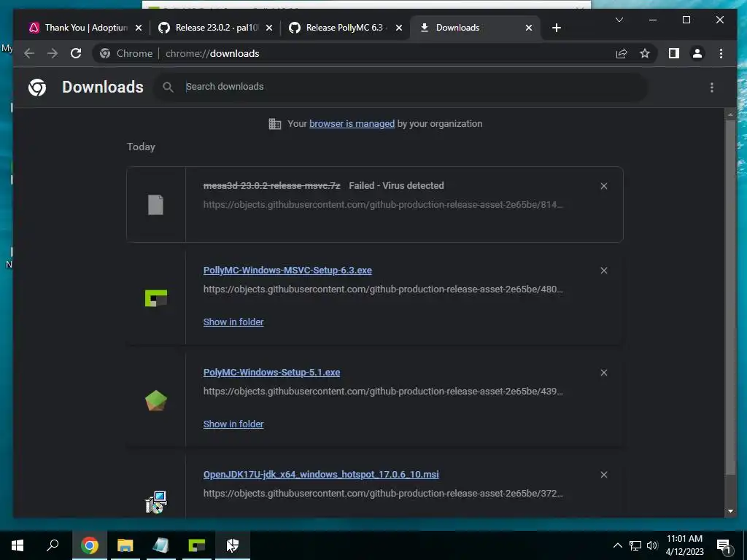This screenshot has width=747, height=560.
Task: Open the Chrome side panel
Action: [673, 53]
